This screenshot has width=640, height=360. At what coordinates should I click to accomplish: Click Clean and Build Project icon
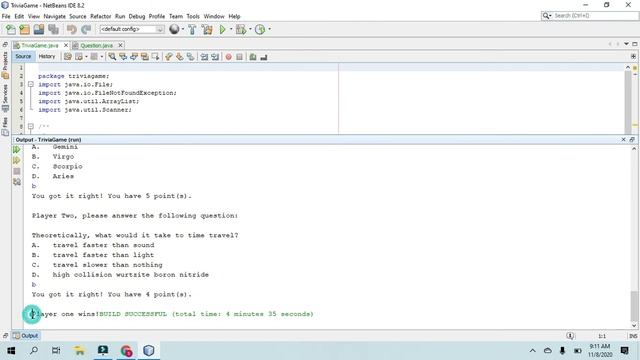[207, 29]
